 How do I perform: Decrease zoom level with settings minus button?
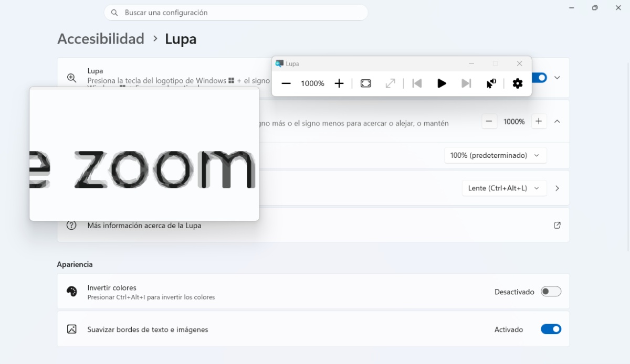tap(489, 121)
